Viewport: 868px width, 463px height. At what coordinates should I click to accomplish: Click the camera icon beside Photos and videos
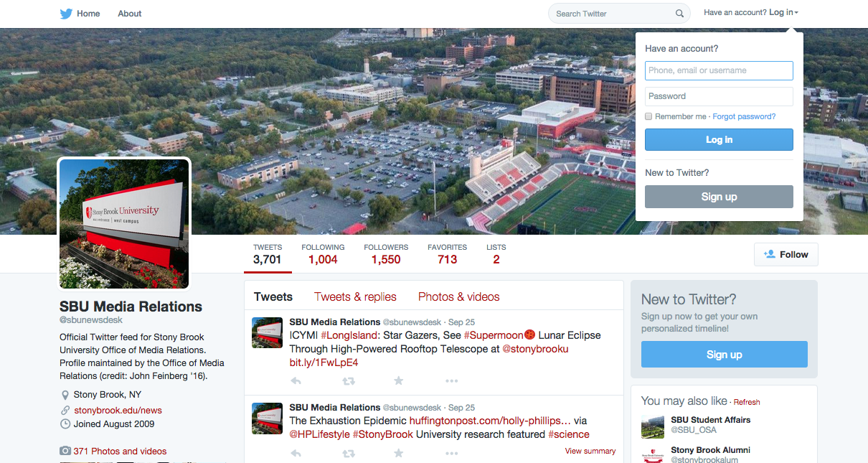[x=65, y=452]
